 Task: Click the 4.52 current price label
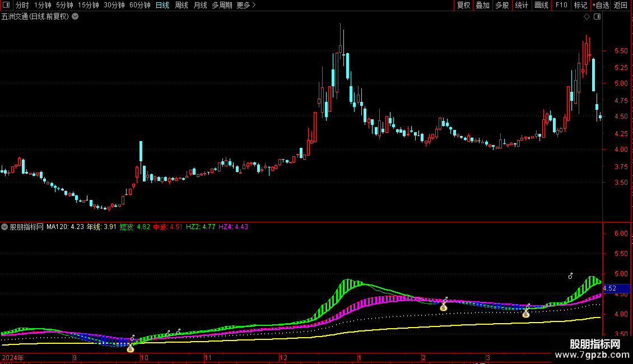[x=616, y=288]
